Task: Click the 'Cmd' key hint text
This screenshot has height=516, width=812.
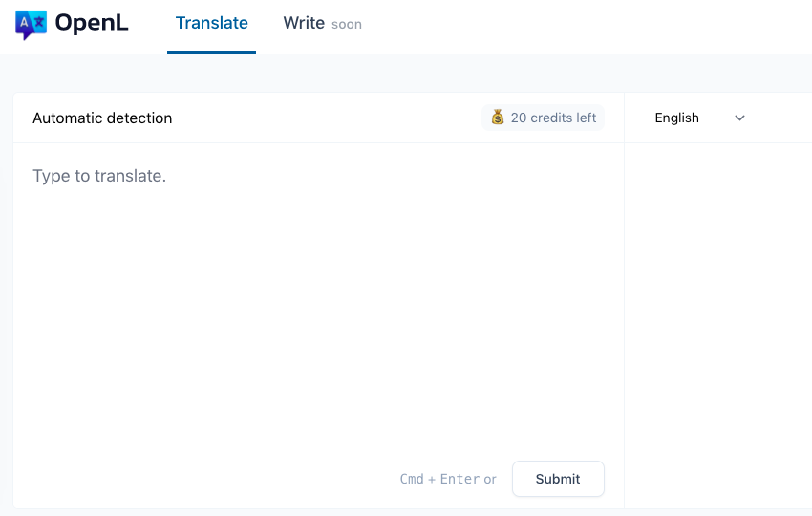Action: pos(412,479)
